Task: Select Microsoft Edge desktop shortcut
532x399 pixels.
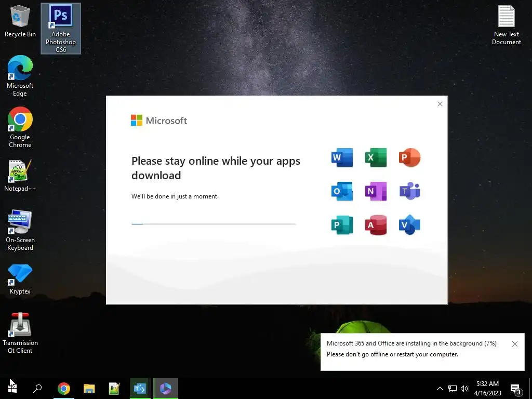Action: (x=20, y=76)
